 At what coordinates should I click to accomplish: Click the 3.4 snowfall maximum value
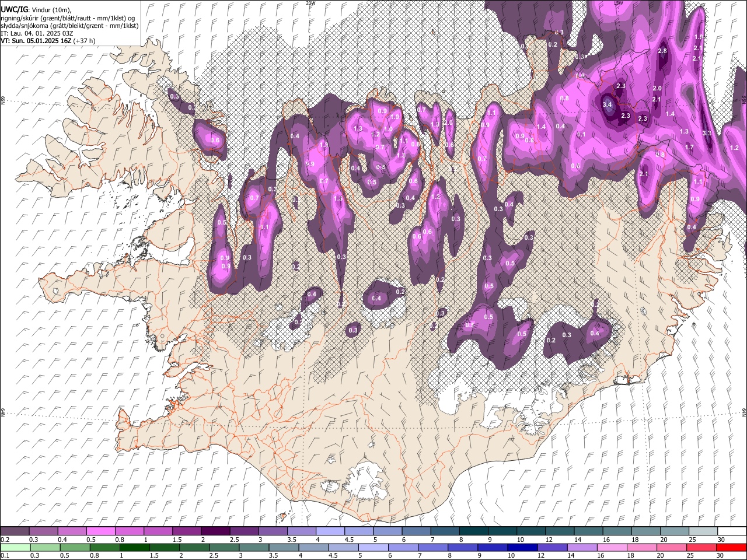click(607, 104)
